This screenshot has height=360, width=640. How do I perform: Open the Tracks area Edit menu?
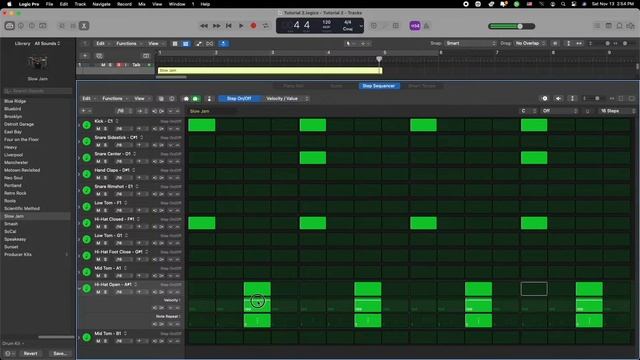(102, 43)
